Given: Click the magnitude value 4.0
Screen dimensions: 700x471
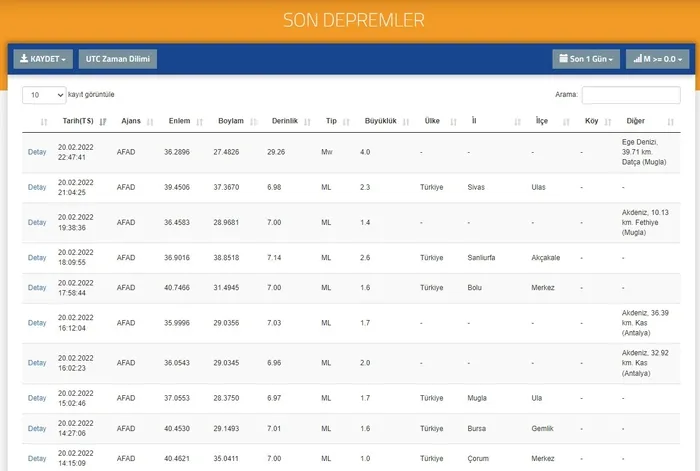Looking at the screenshot, I should click(x=365, y=152).
